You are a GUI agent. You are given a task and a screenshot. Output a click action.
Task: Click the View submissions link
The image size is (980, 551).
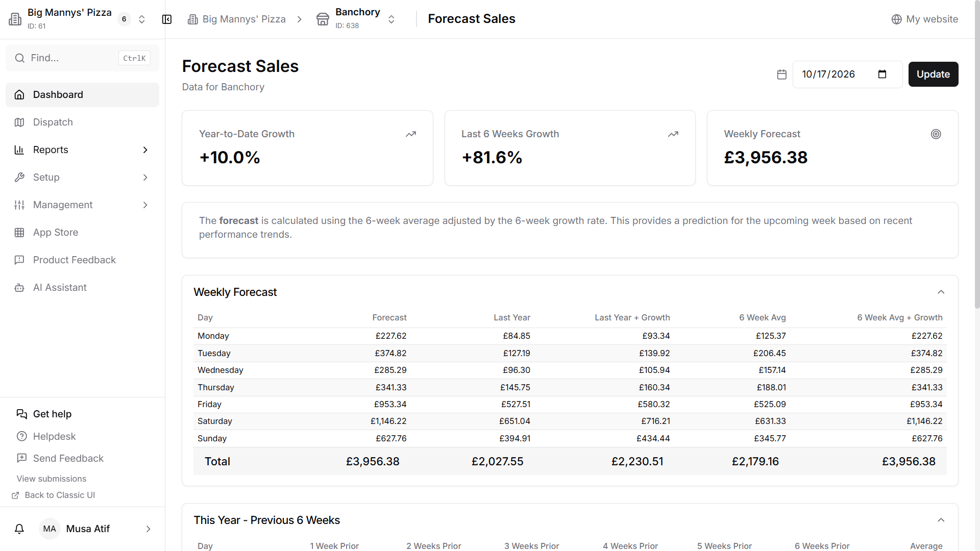click(x=52, y=479)
